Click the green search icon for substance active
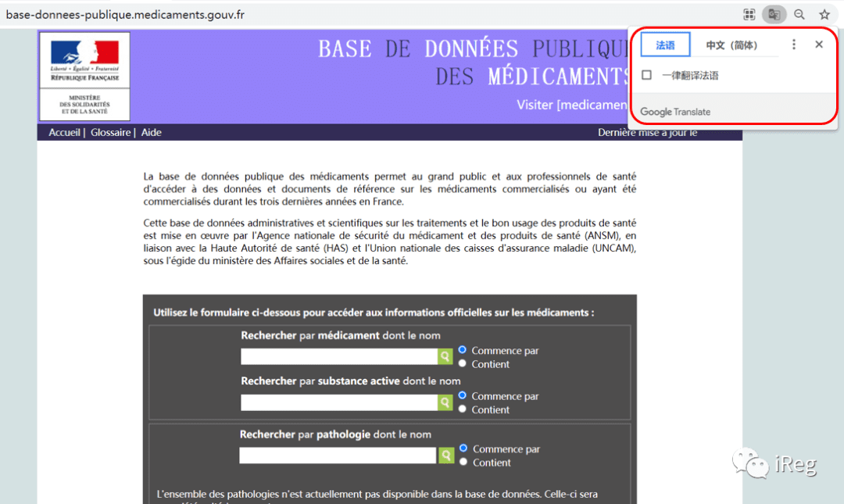The image size is (844, 504). (x=445, y=402)
